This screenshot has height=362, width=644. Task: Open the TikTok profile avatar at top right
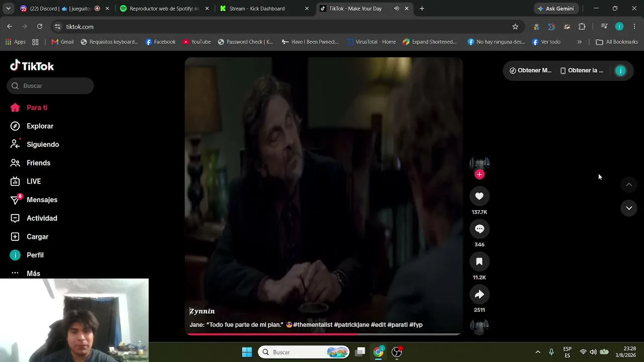coord(620,71)
